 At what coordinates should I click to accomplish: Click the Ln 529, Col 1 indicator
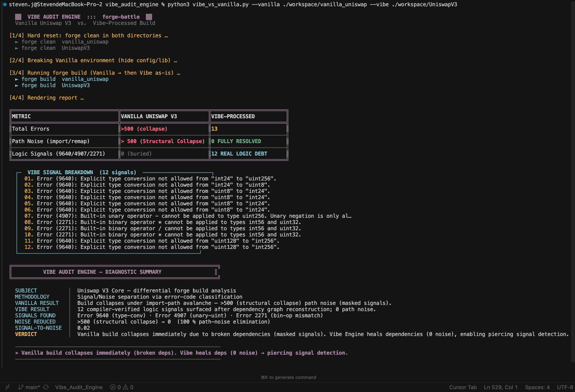(500, 387)
